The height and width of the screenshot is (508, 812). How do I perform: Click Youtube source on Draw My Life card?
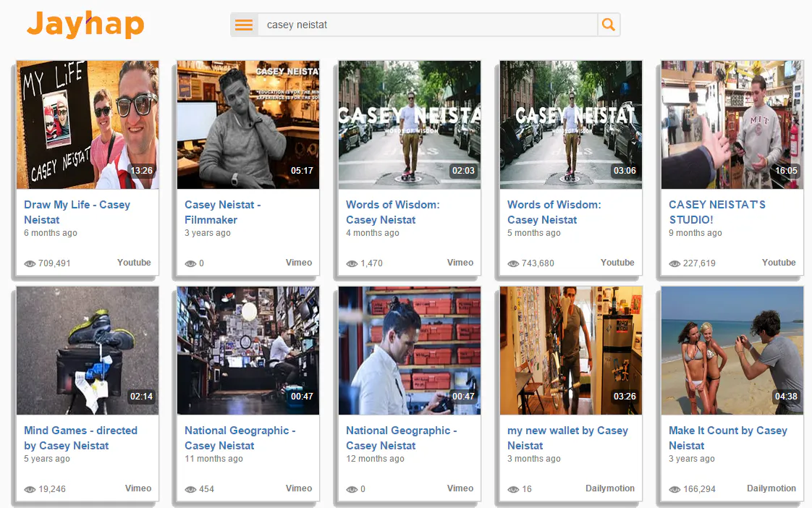click(134, 263)
